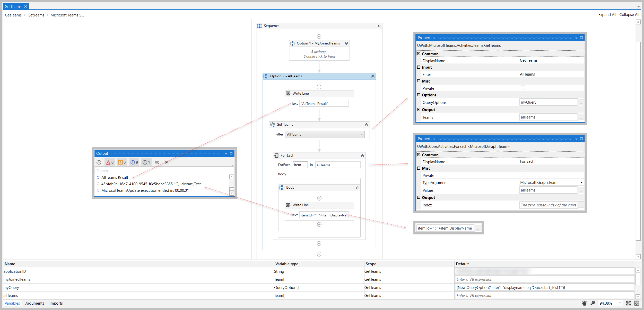Click the Body sequence icon
Viewport: 644px width, 310px height.
(x=282, y=188)
